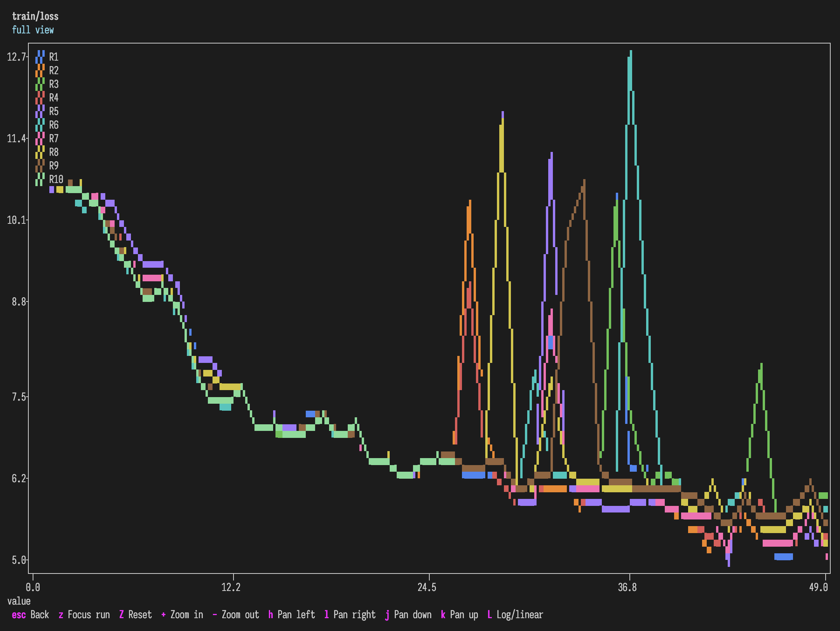Click the 8.8 y-axis label
This screenshot has width=840, height=631.
19,302
